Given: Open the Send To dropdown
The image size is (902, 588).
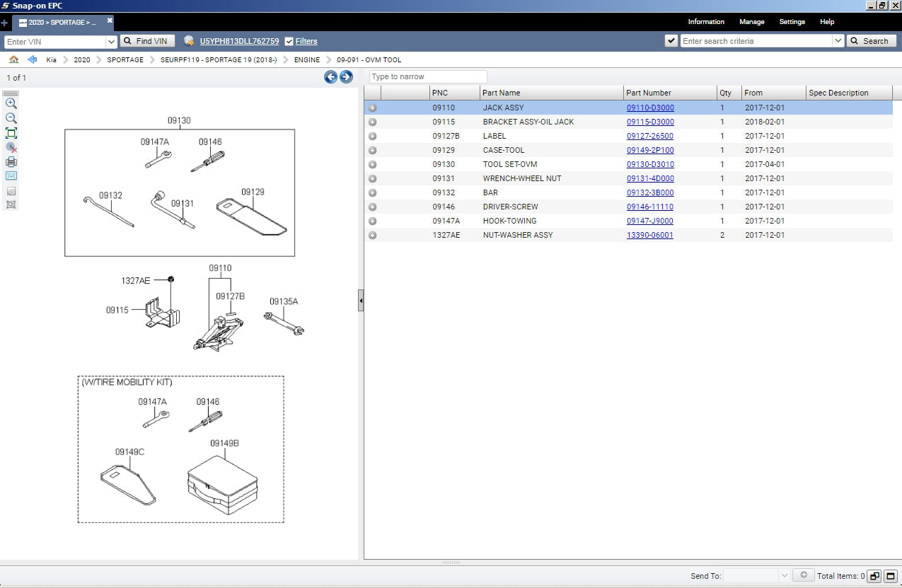Looking at the screenshot, I should tap(784, 576).
